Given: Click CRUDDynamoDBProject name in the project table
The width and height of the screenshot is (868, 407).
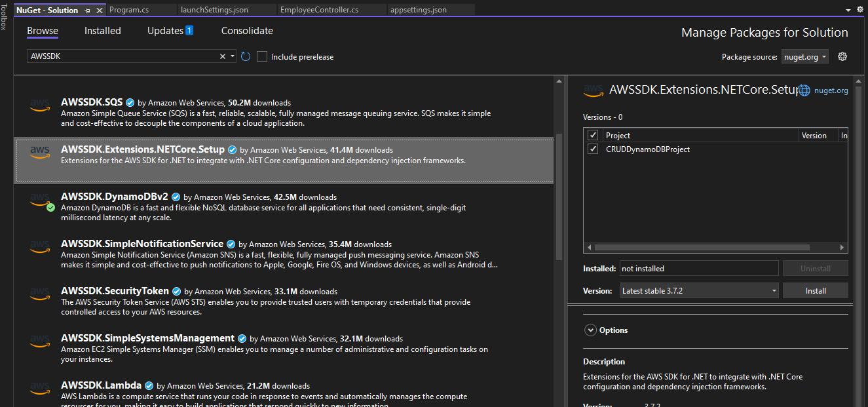Looking at the screenshot, I should click(x=648, y=149).
